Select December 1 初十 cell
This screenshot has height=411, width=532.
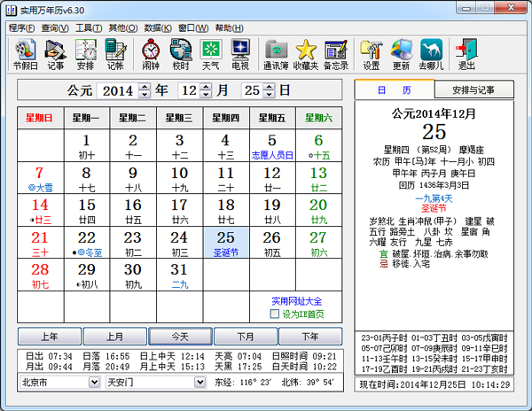pyautogui.click(x=87, y=145)
